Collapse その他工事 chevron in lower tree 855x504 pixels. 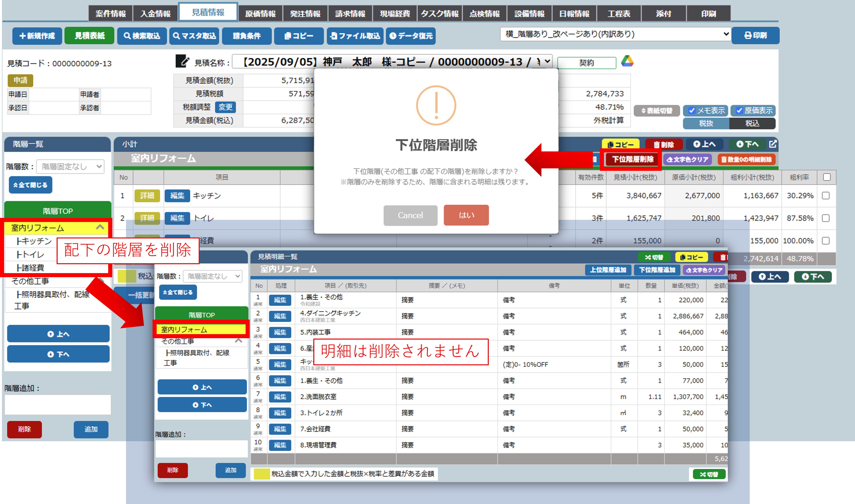(238, 340)
